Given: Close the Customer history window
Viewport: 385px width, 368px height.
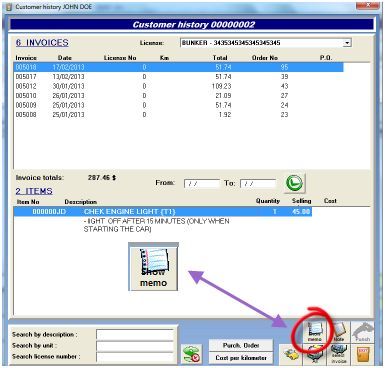Looking at the screenshot, I should point(368,5).
